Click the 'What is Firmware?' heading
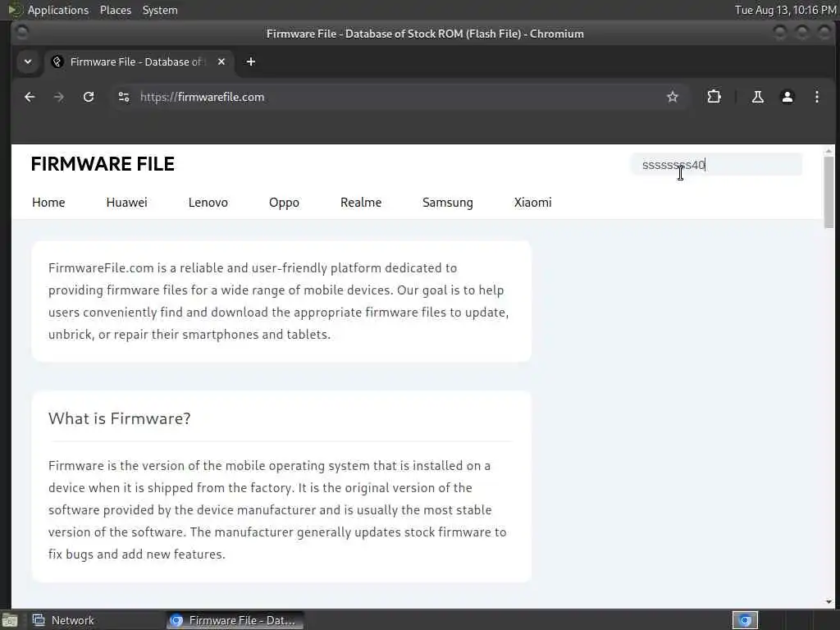Viewport: 840px width, 630px height. [120, 418]
